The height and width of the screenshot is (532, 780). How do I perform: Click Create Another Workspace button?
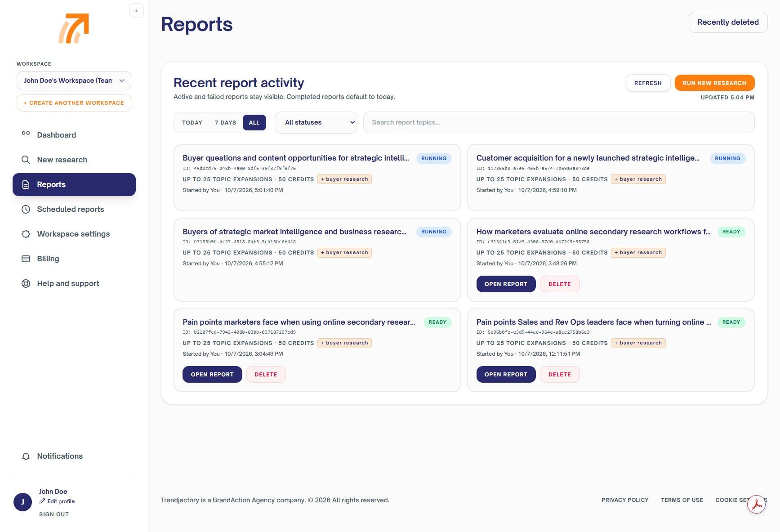pos(74,103)
